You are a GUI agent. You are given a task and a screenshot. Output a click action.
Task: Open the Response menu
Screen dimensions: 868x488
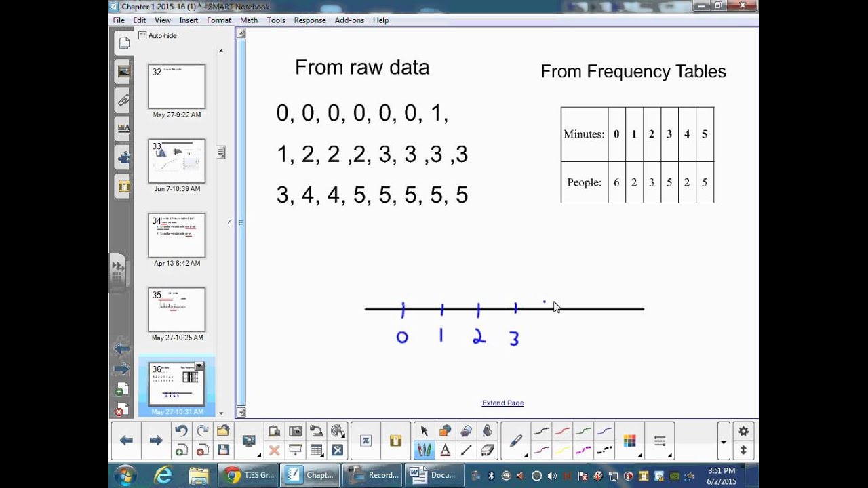point(310,20)
